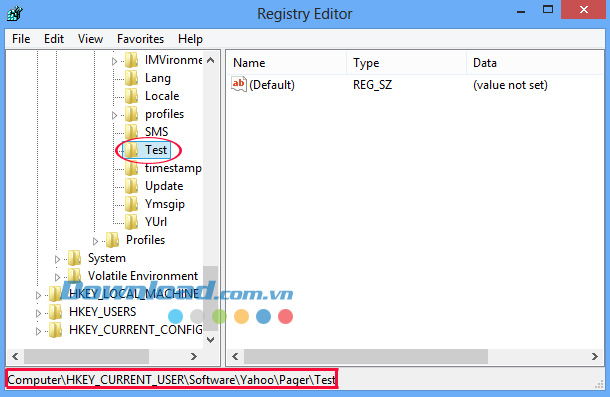Click the tree pane scroll down arrow
This screenshot has height=397, width=610.
(x=210, y=340)
